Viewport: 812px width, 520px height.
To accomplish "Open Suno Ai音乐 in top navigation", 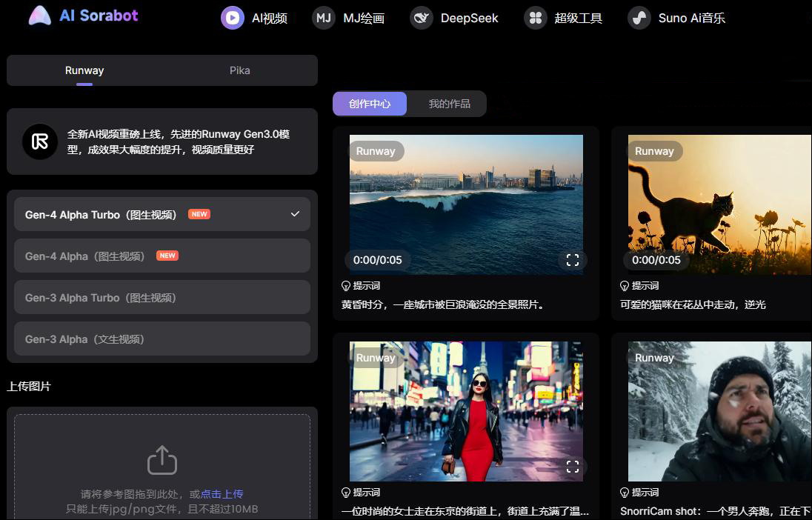I will [x=676, y=18].
